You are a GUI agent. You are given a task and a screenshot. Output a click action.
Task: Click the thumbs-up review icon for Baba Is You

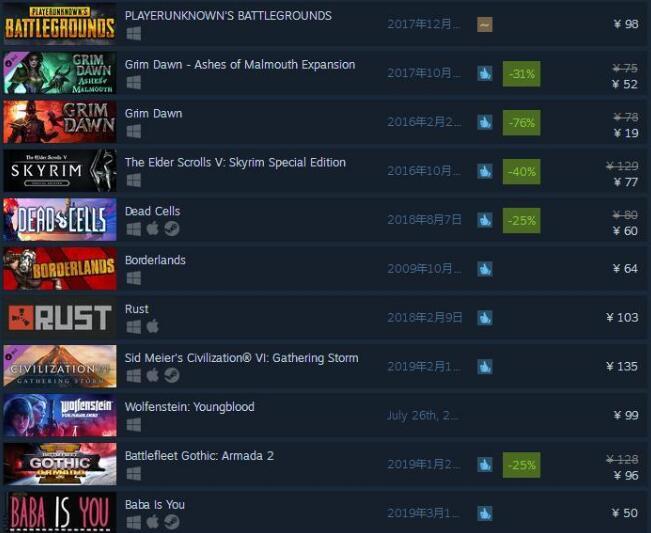pyautogui.click(x=485, y=513)
